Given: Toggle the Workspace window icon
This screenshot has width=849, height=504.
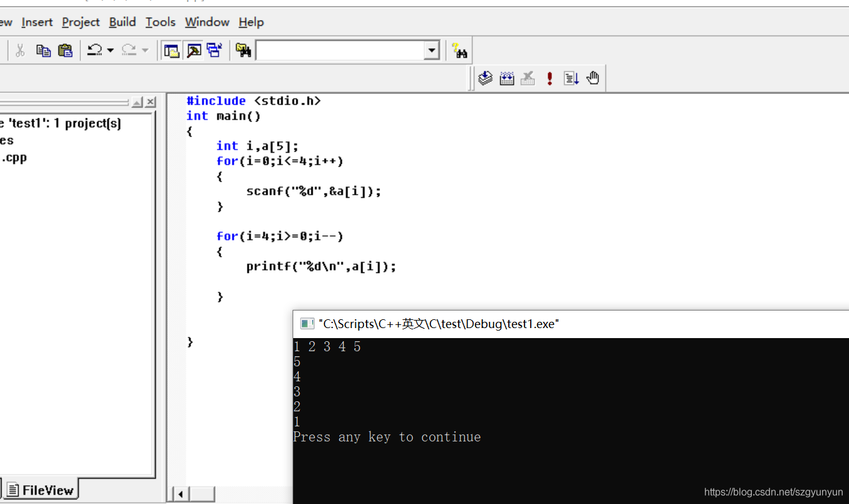Looking at the screenshot, I should point(171,51).
